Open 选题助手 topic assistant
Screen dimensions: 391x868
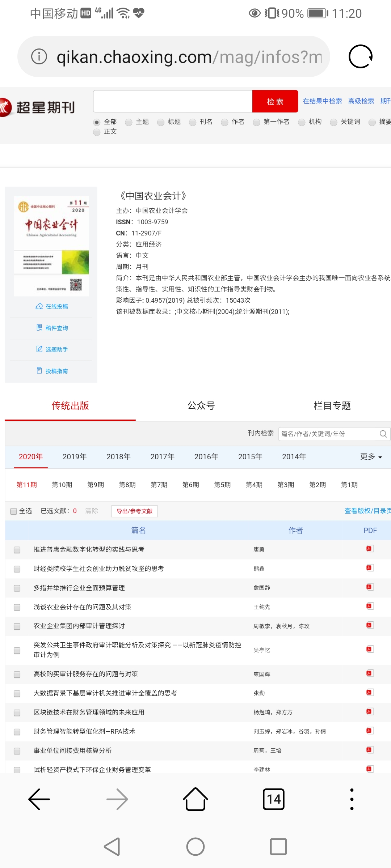point(52,349)
